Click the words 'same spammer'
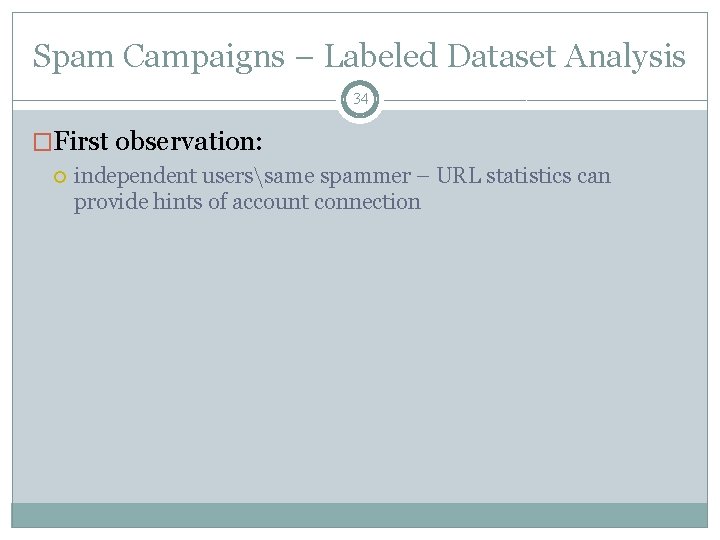Screen dimensions: 720x540 (338, 177)
